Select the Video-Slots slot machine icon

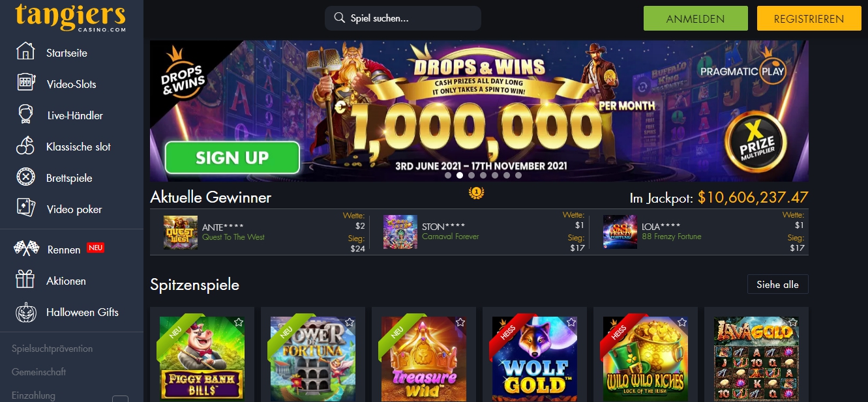coord(25,84)
